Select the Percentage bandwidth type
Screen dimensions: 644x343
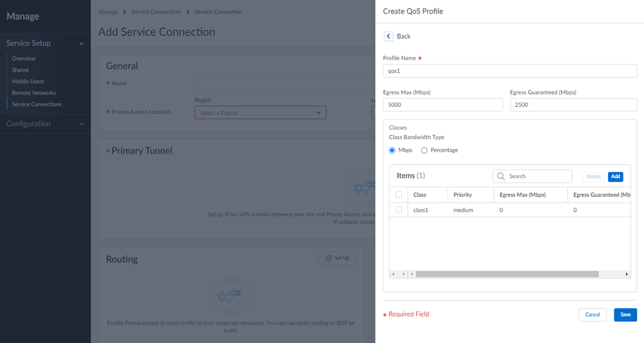click(424, 151)
